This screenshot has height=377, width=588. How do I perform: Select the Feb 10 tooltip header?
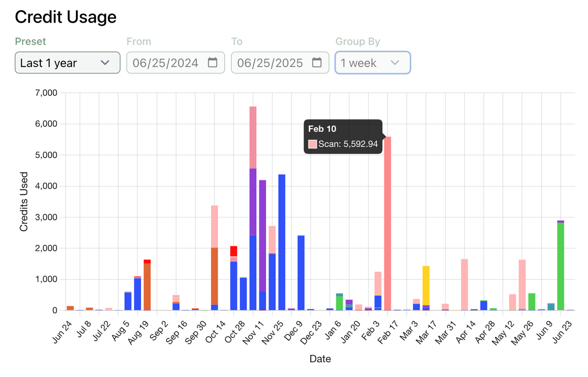coord(322,129)
